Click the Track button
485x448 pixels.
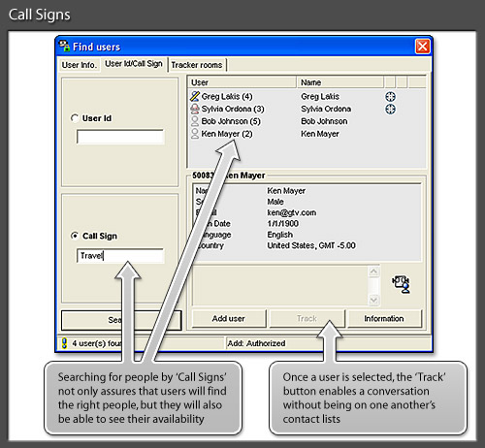click(307, 319)
